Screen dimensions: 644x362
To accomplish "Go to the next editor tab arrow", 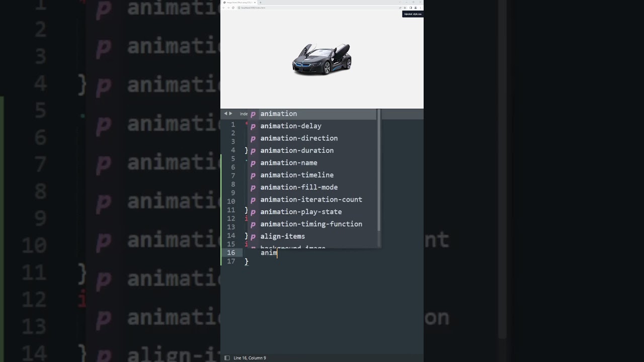I will [x=230, y=114].
